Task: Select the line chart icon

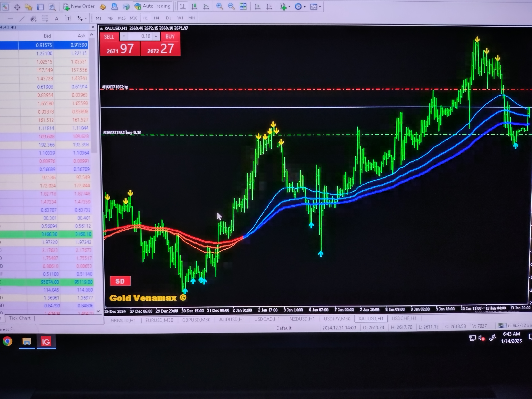Action: [x=206, y=7]
